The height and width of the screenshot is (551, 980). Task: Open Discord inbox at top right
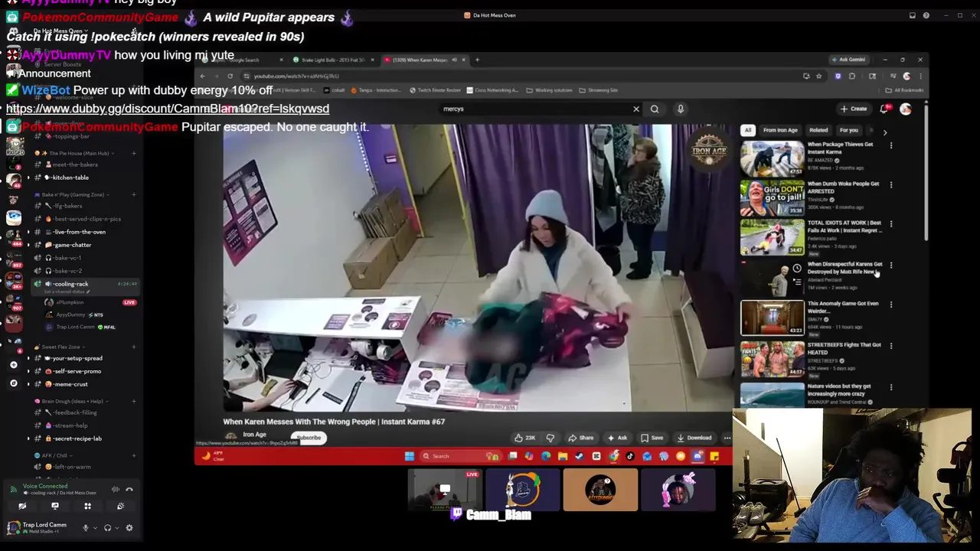coord(912,15)
